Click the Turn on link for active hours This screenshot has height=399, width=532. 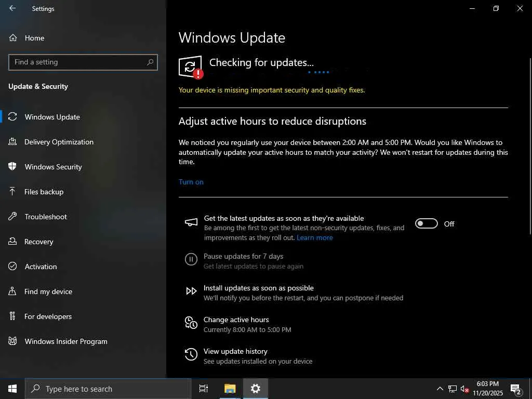191,182
